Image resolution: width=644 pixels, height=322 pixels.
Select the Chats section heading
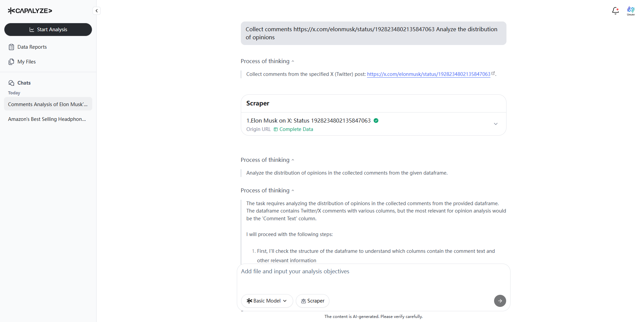coord(24,83)
